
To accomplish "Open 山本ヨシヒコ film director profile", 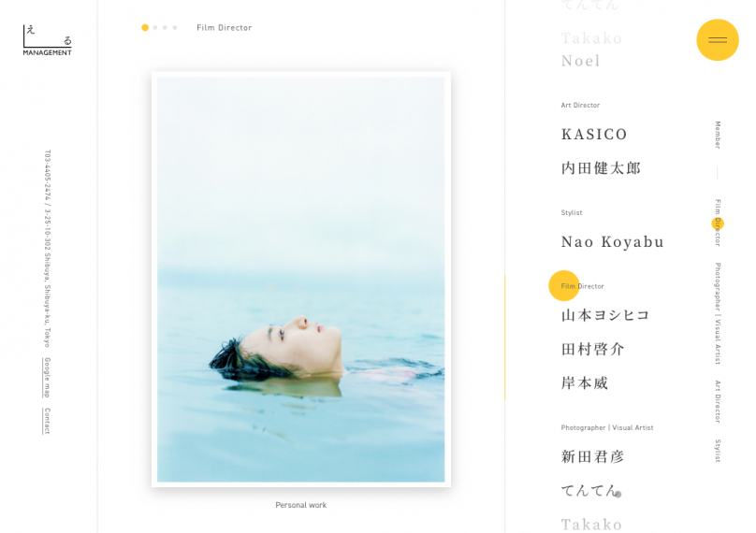I will click(605, 315).
